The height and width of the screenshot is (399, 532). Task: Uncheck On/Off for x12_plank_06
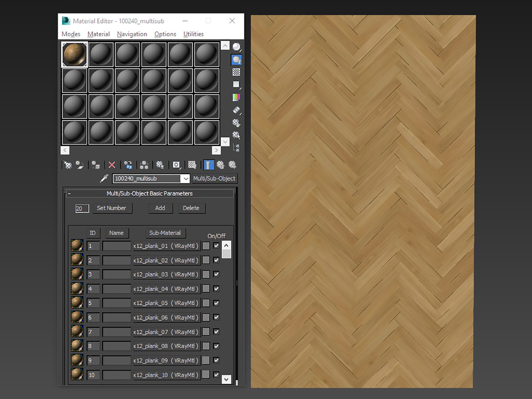click(216, 317)
